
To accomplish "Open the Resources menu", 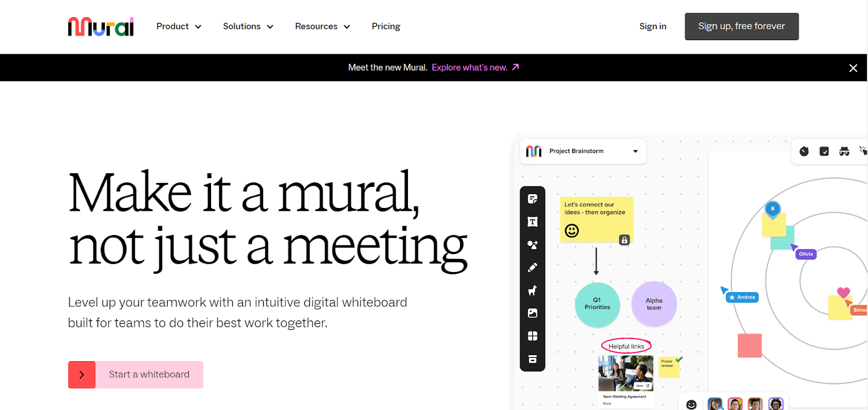I will pyautogui.click(x=323, y=26).
